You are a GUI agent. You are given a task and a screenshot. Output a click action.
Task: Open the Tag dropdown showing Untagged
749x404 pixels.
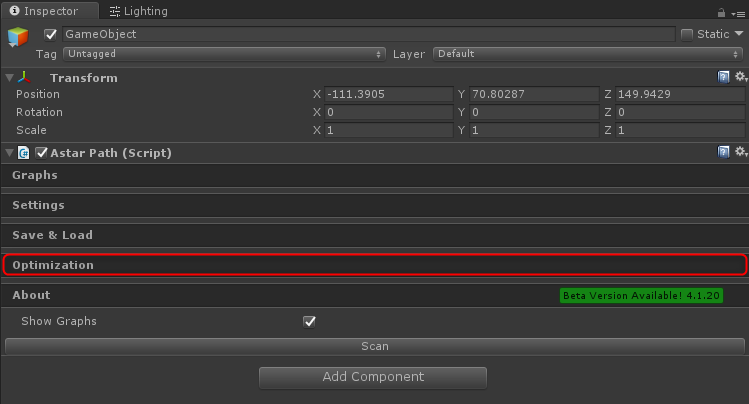(x=224, y=54)
